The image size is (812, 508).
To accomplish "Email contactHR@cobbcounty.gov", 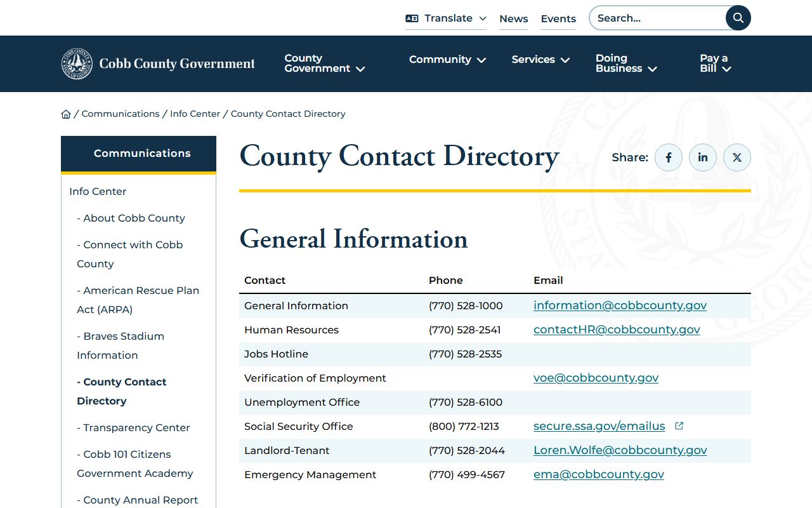I will pos(617,330).
